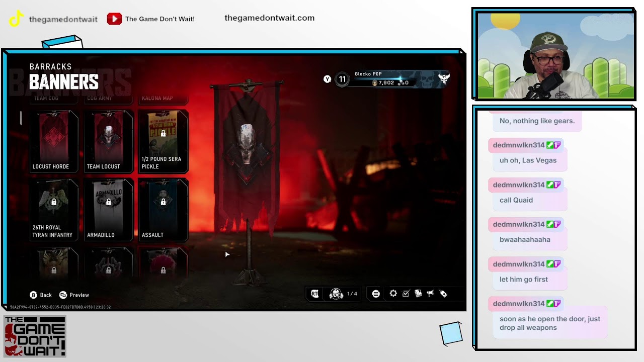Click thegamedontwait.com link text
Screen dimensions: 644x362
pos(269,18)
